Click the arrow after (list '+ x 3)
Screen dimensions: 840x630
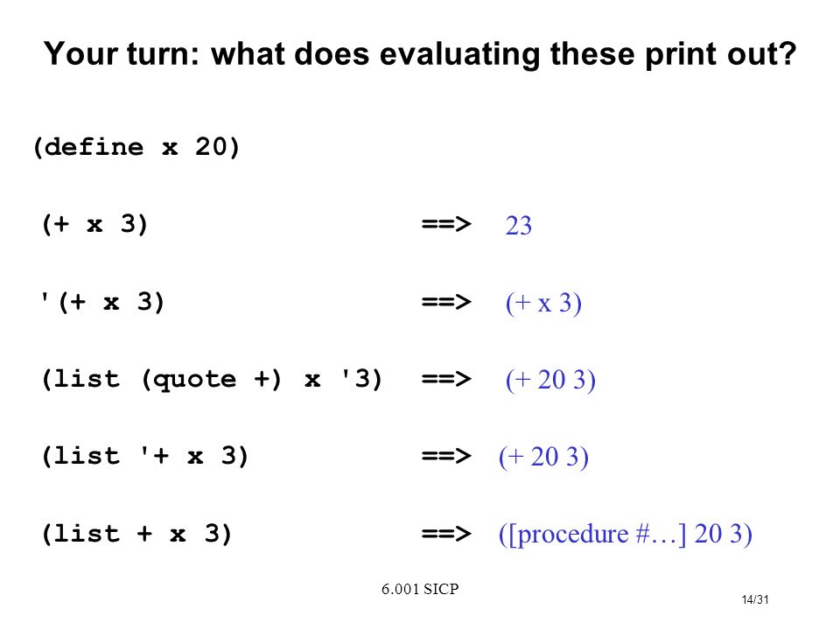click(x=446, y=457)
